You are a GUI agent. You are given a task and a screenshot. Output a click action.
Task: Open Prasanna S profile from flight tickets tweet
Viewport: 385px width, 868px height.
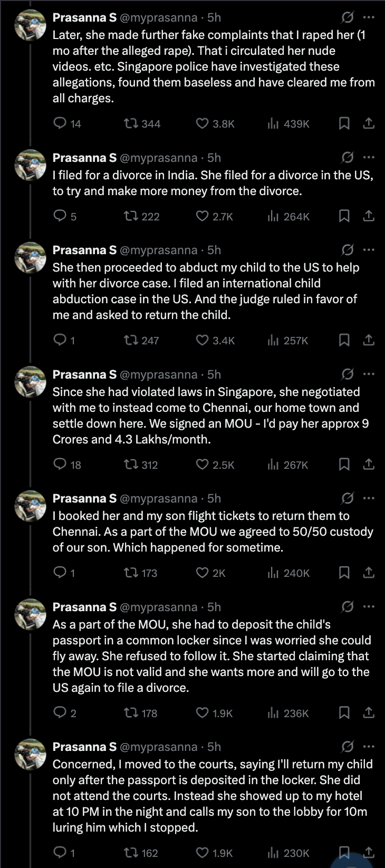84,498
